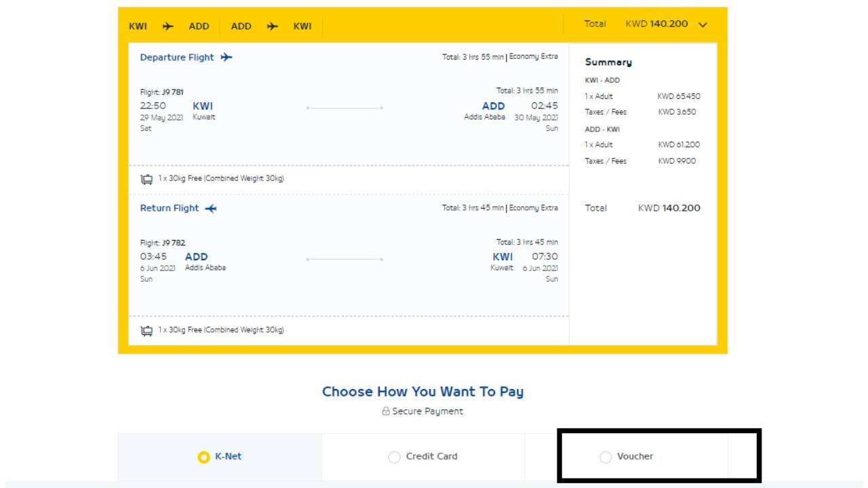The height and width of the screenshot is (488, 868).
Task: Click the plane icon between ADD and KWI in header
Action: 273,26
